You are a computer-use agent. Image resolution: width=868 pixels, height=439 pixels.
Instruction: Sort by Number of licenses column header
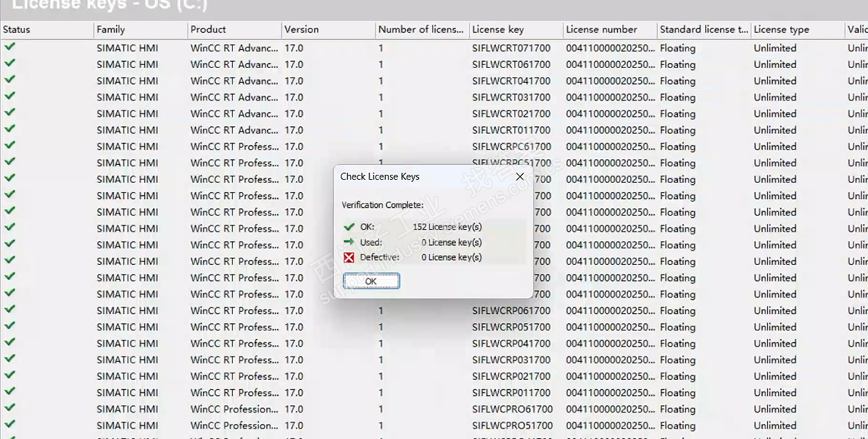pyautogui.click(x=422, y=30)
